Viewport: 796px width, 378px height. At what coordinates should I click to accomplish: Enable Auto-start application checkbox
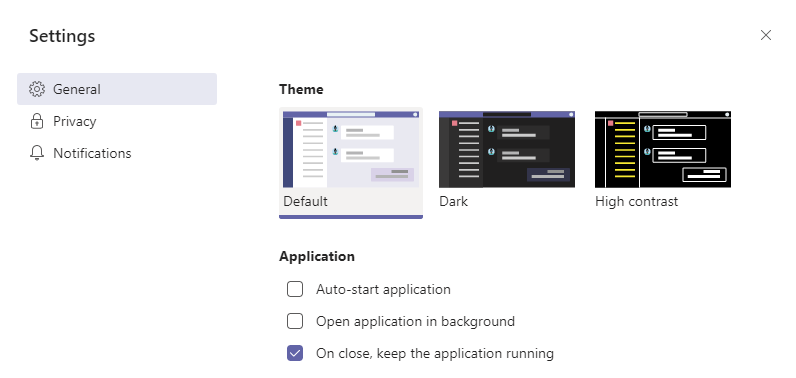tap(295, 289)
